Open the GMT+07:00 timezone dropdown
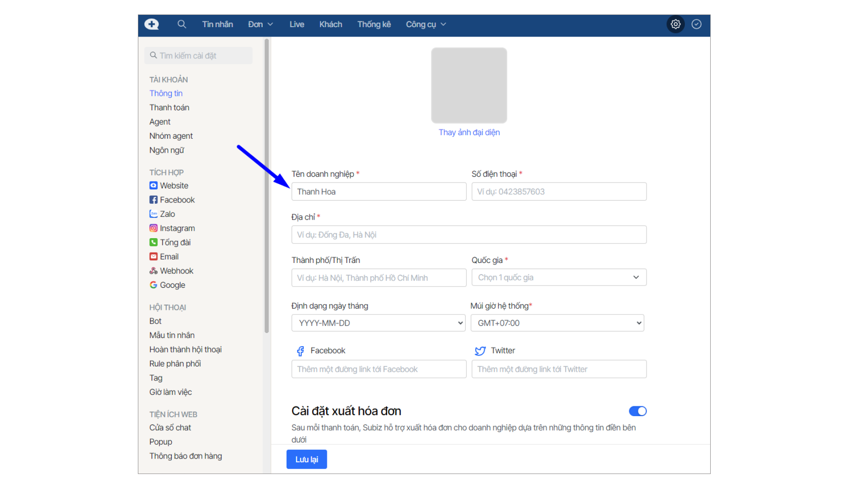Viewport: 868px width, 488px height. (557, 323)
